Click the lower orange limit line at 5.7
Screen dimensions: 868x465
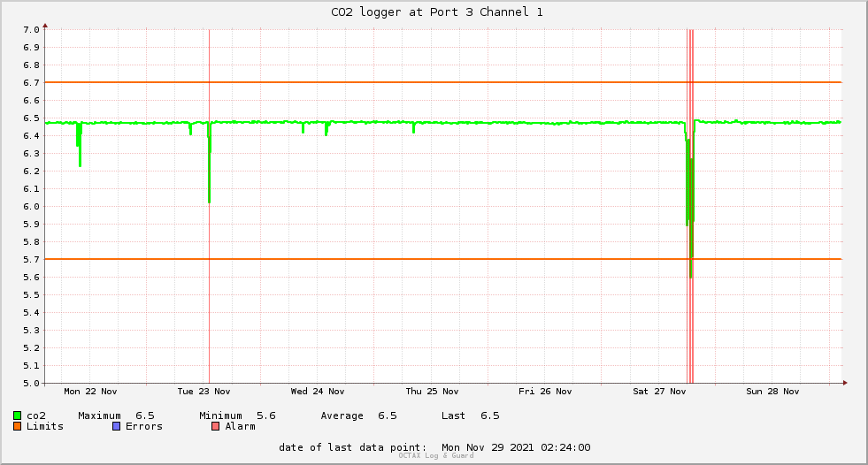tap(443, 259)
